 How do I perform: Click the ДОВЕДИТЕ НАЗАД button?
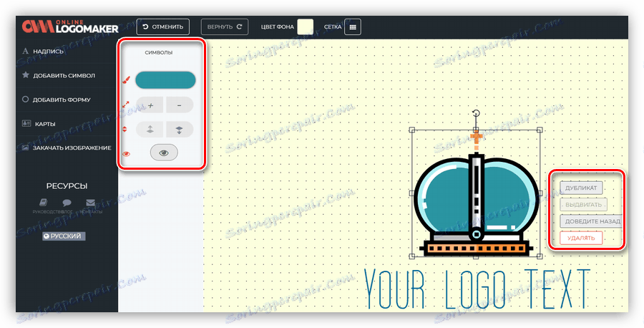click(591, 221)
